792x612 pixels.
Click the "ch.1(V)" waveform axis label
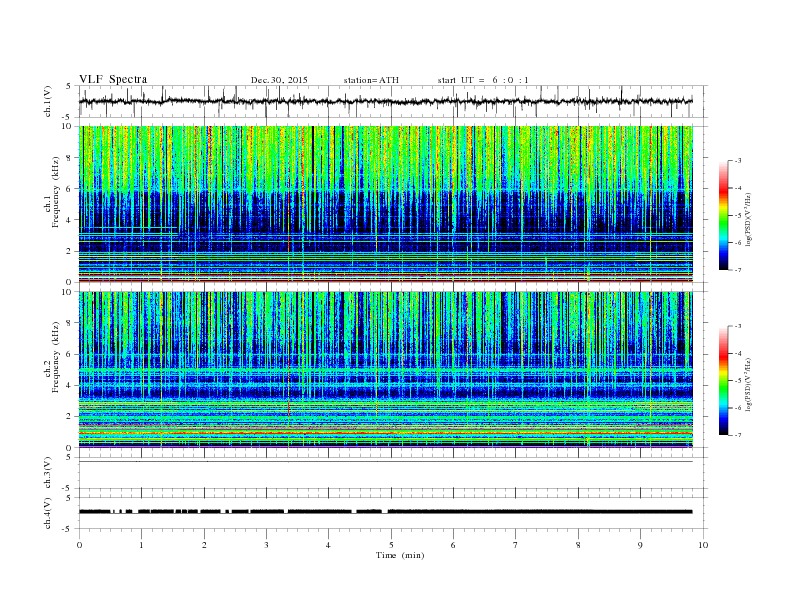[48, 101]
